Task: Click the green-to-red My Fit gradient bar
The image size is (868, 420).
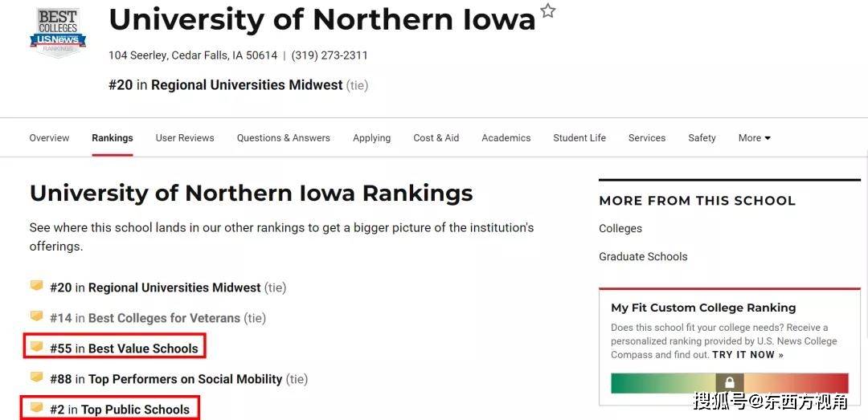Action: (x=730, y=383)
